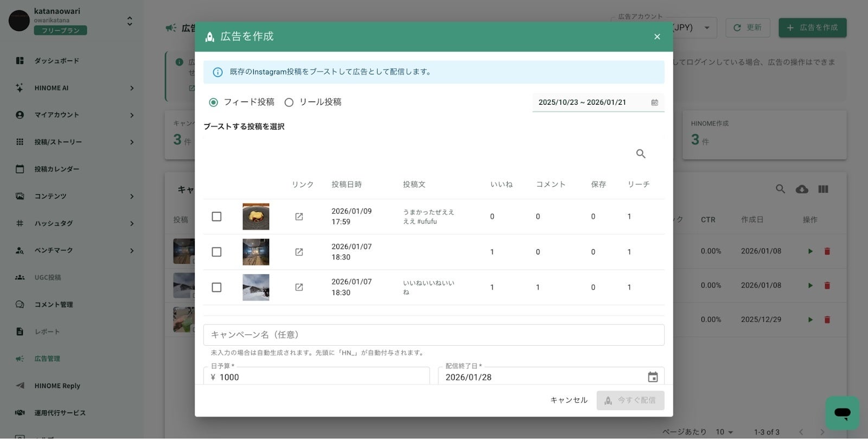Click the 更新 refresh button
This screenshot has width=868, height=439.
748,28
